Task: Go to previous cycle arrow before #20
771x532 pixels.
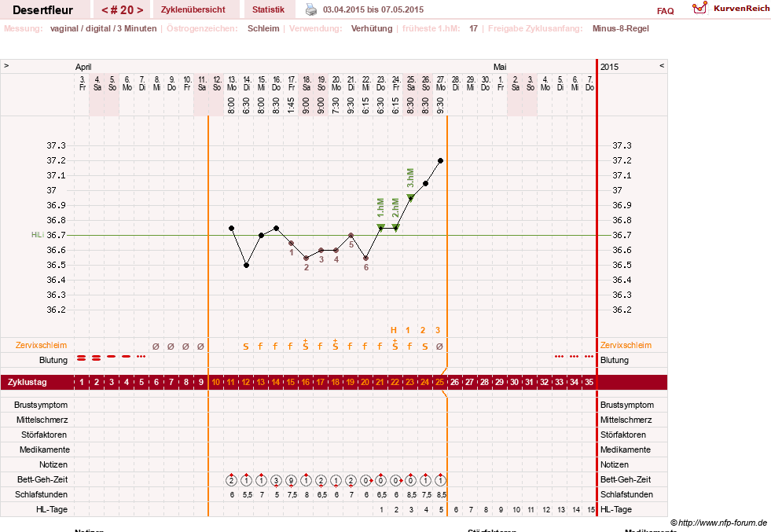Action: tap(105, 10)
